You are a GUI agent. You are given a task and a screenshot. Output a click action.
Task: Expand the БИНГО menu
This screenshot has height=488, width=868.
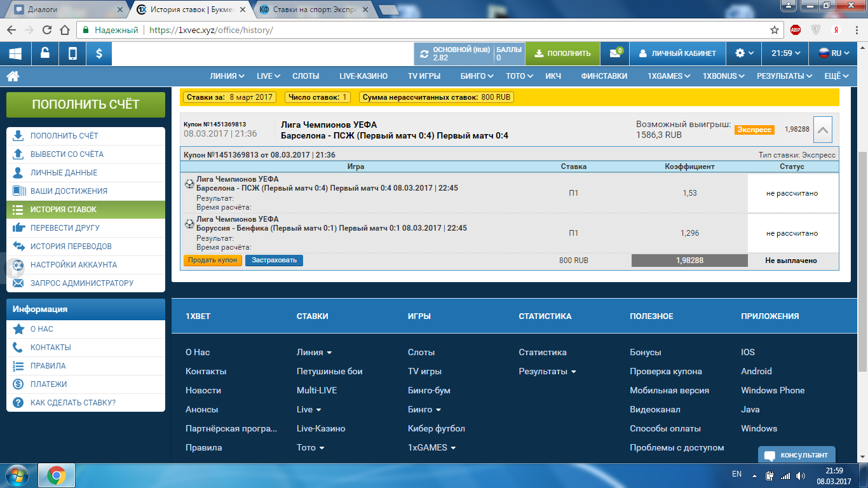click(x=477, y=76)
